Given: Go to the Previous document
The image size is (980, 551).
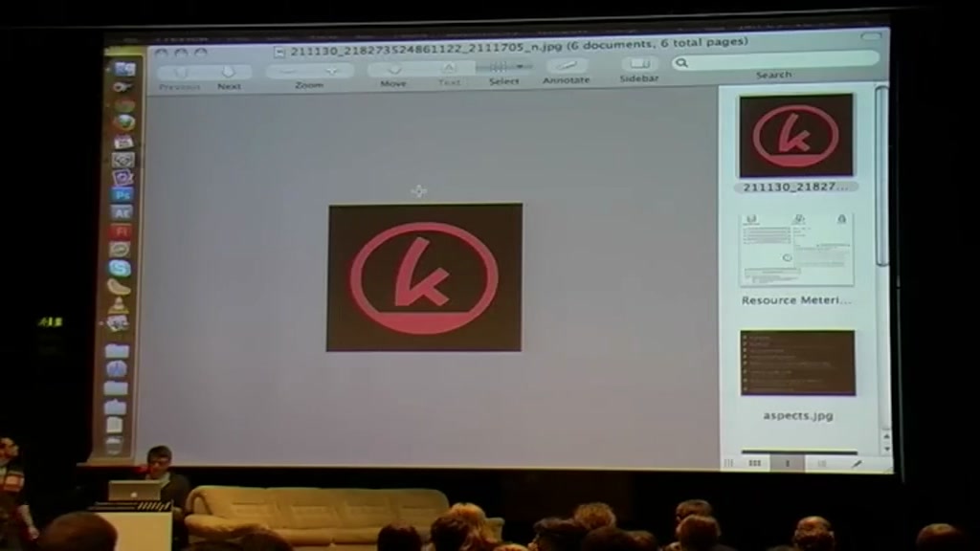Looking at the screenshot, I should 181,73.
